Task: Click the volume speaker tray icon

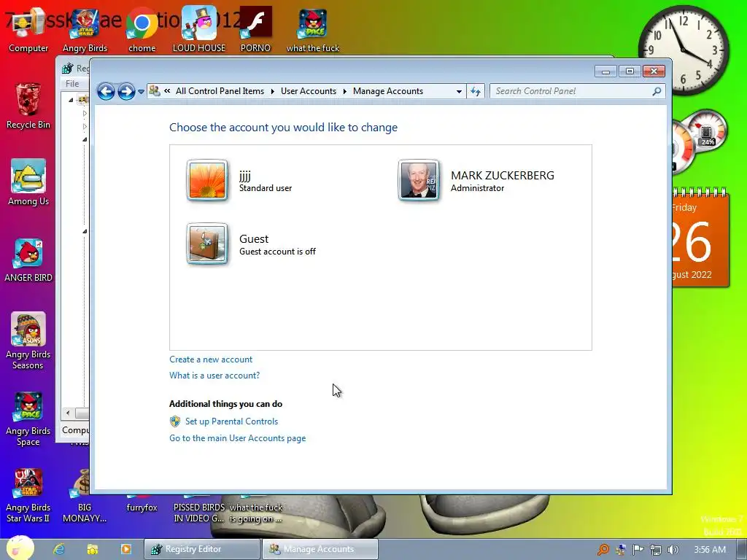Action: click(673, 550)
